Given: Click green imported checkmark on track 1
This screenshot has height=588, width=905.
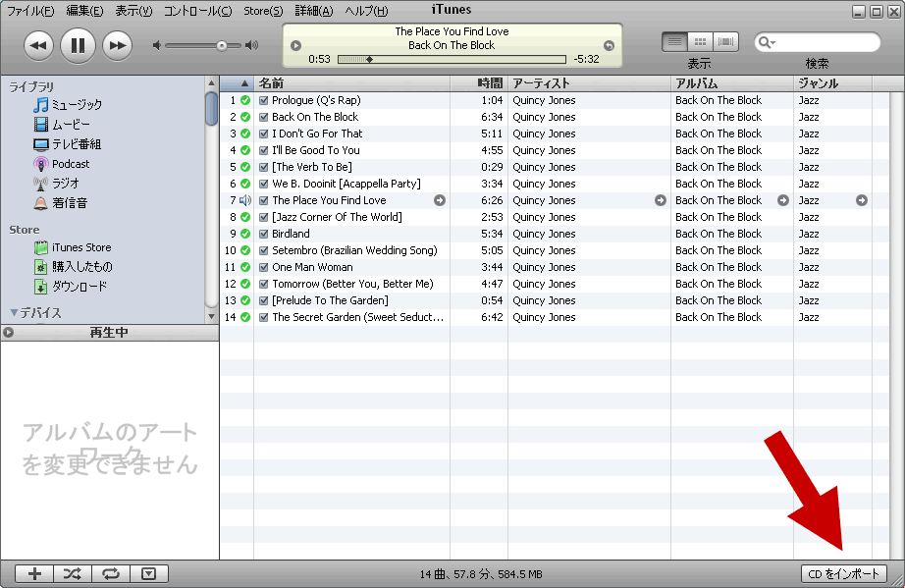Looking at the screenshot, I should tap(245, 100).
